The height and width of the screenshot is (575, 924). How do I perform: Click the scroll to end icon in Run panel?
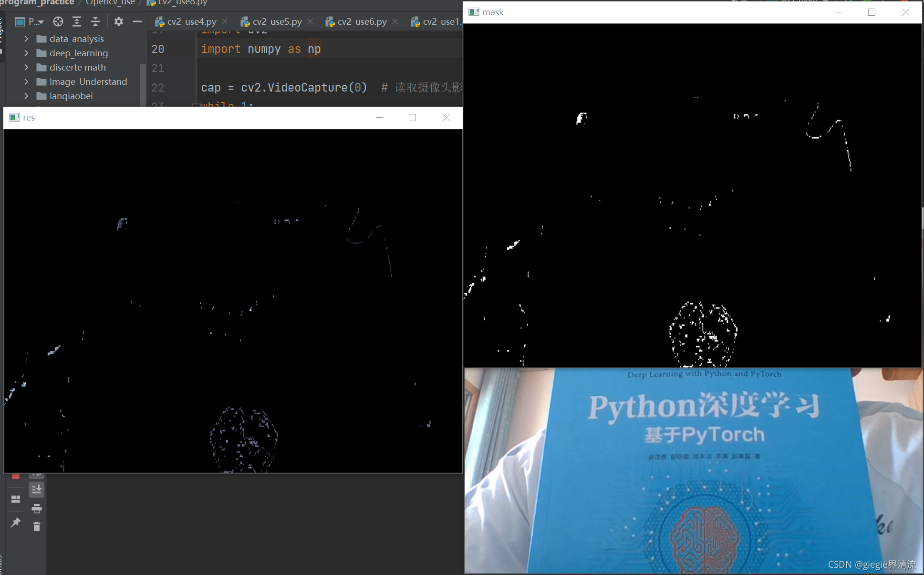(37, 490)
